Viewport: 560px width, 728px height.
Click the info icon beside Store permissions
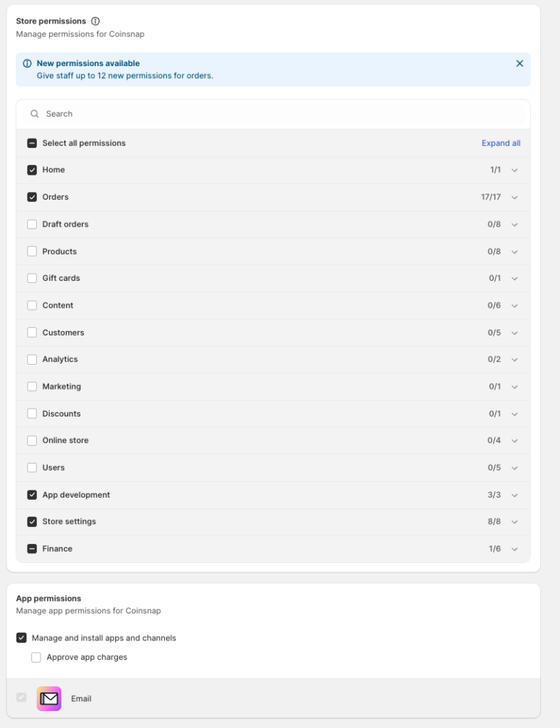95,21
